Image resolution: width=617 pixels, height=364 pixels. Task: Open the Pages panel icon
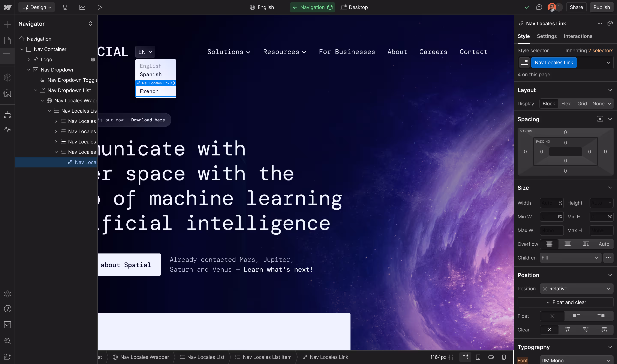point(8,40)
